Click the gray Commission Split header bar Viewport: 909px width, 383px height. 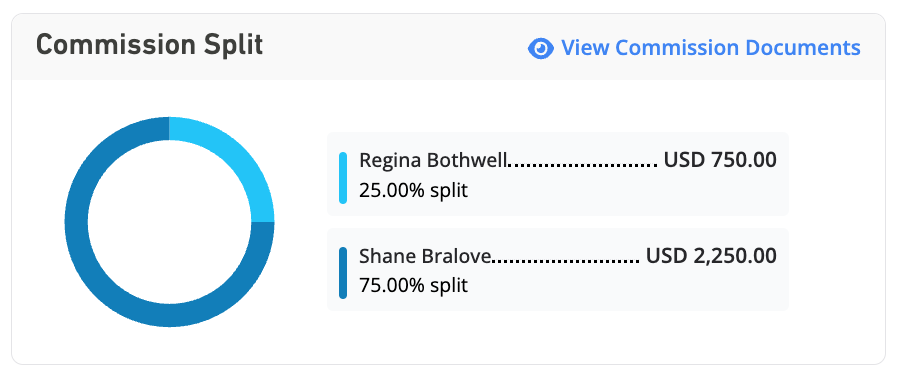point(449,47)
